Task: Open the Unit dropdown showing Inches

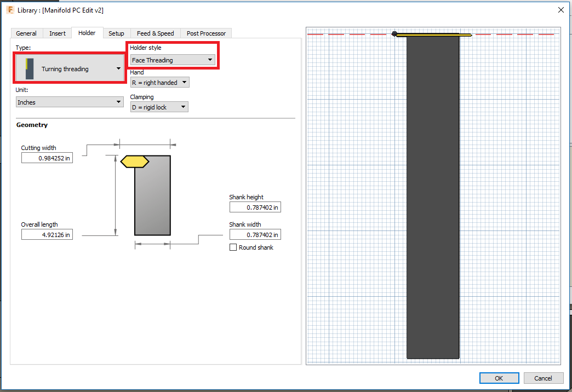Action: (117, 102)
